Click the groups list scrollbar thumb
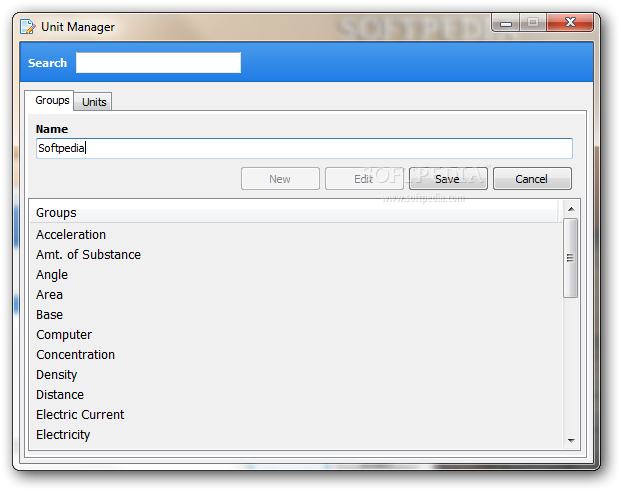 point(570,258)
